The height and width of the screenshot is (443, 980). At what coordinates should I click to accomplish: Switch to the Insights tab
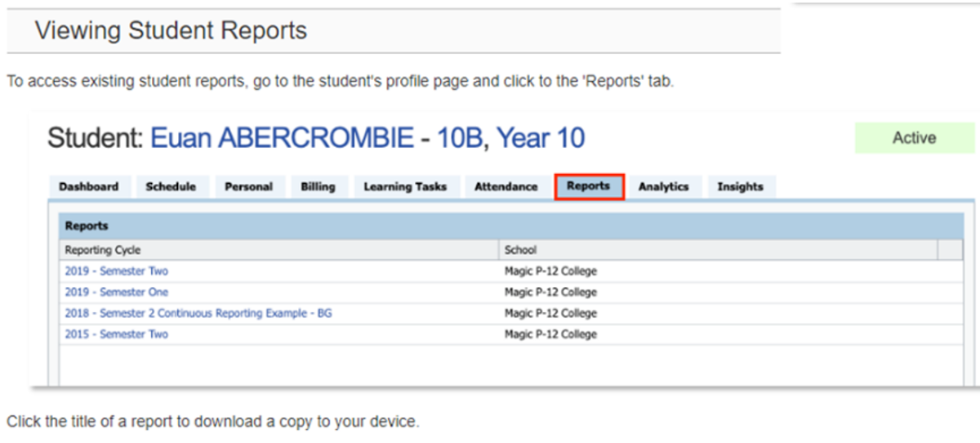pyautogui.click(x=740, y=186)
